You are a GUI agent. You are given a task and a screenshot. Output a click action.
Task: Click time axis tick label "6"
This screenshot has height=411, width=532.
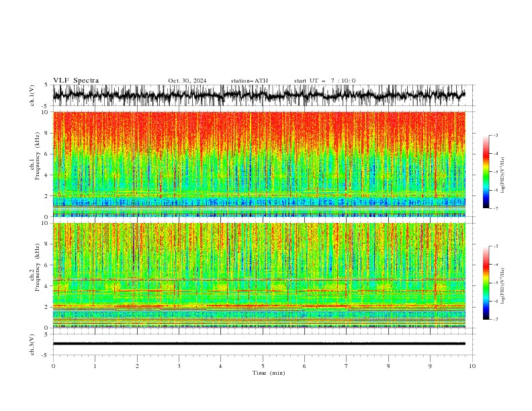click(304, 366)
